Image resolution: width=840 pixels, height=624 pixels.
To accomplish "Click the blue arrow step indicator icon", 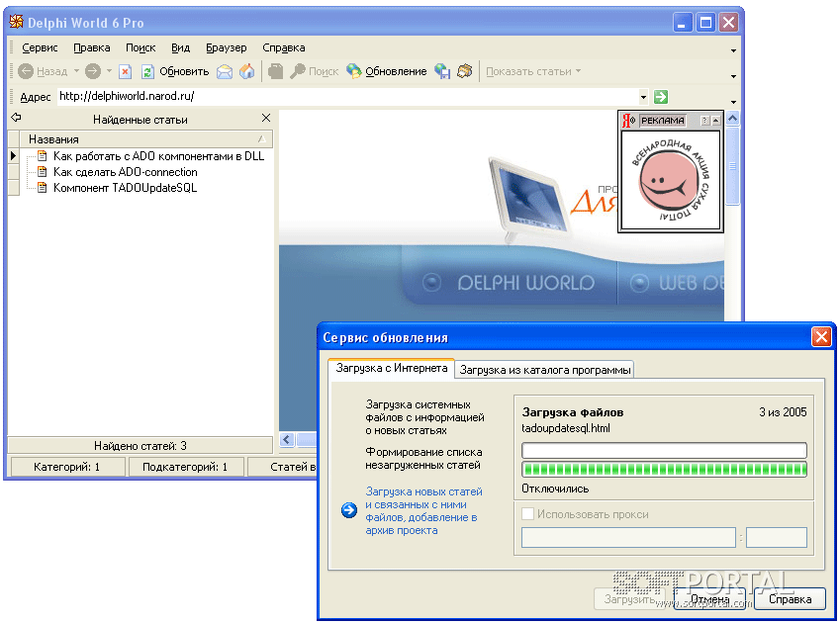I will tap(349, 510).
